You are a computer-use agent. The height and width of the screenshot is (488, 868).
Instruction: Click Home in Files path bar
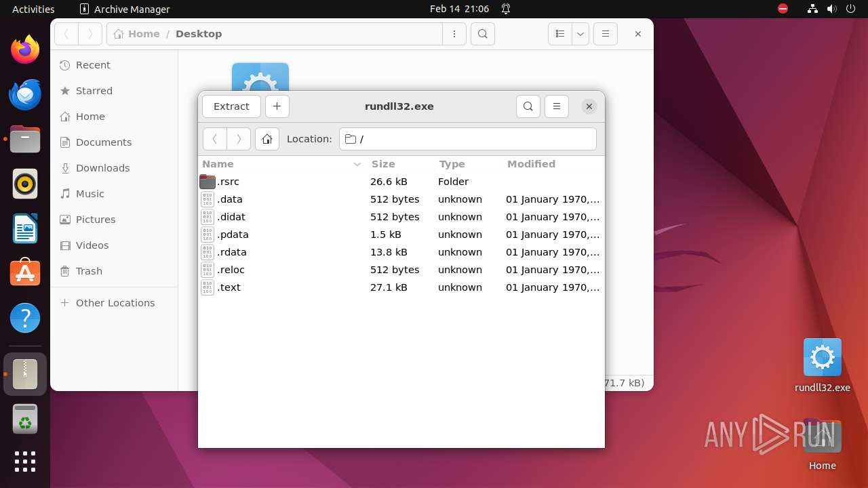pos(137,34)
